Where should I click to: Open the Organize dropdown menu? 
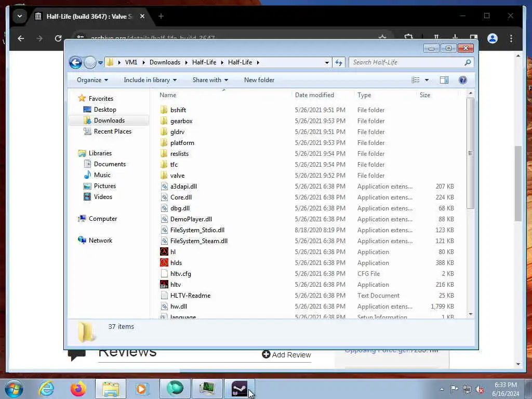click(92, 80)
